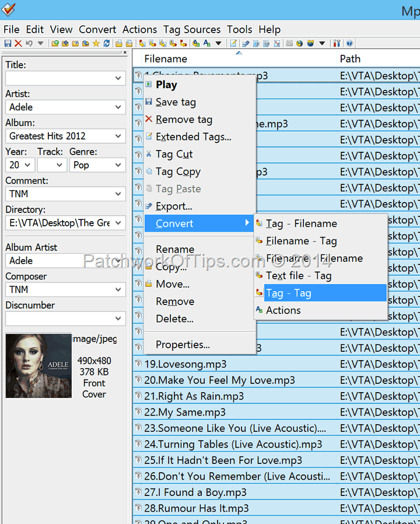Click the Actions 'Aa' icon with yellow arrow
Viewport: 420px width, 524px height.
click(196, 43)
